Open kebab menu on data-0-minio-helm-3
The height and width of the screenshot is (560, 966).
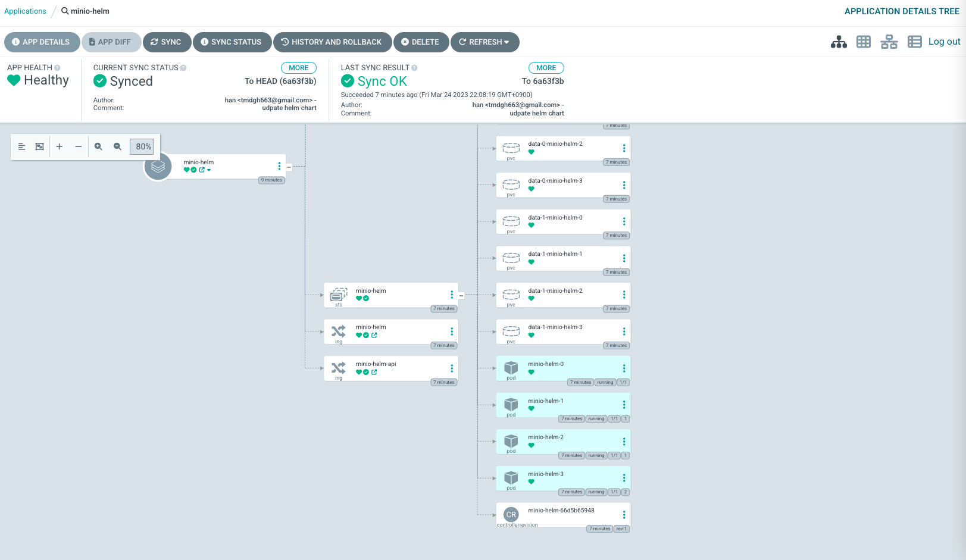pos(624,185)
